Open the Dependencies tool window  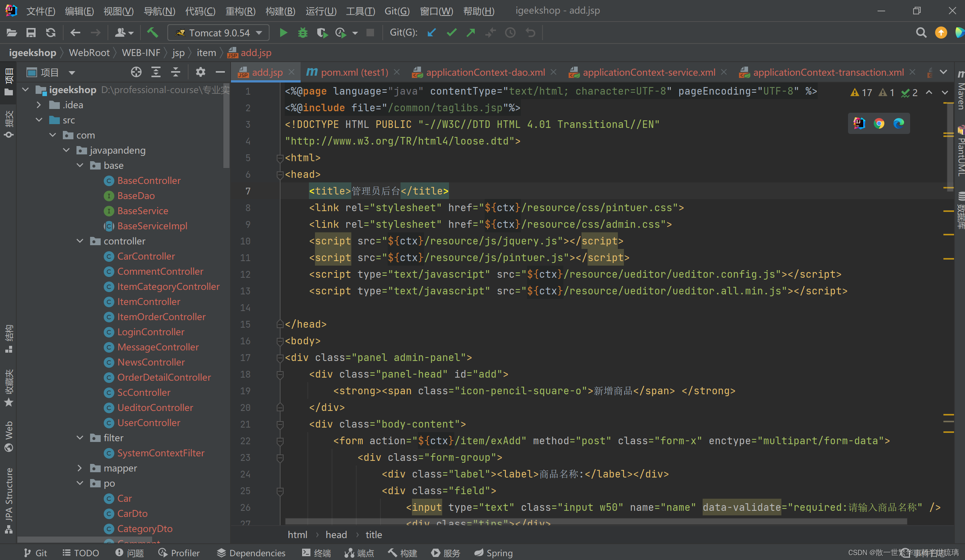[251, 553]
